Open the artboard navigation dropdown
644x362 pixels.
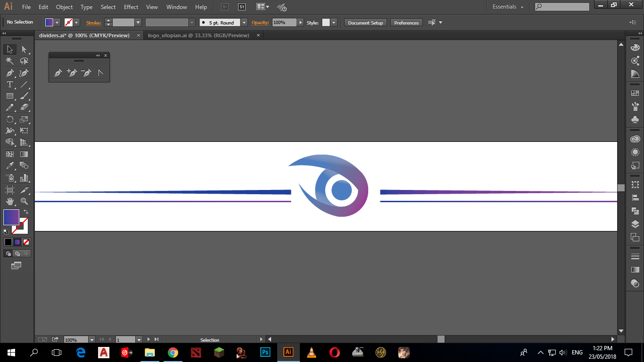click(x=139, y=339)
